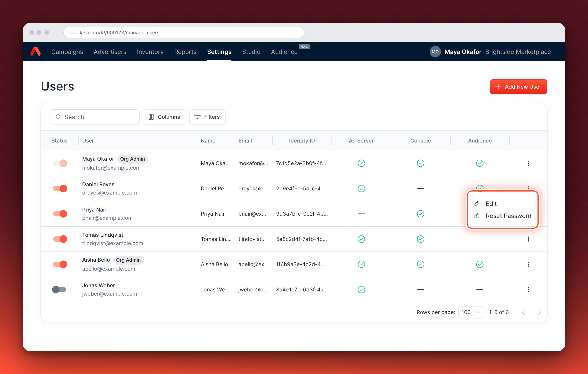Click Daniel Reyes's Ad Server checkmark
This screenshot has height=374, width=588.
pos(361,189)
